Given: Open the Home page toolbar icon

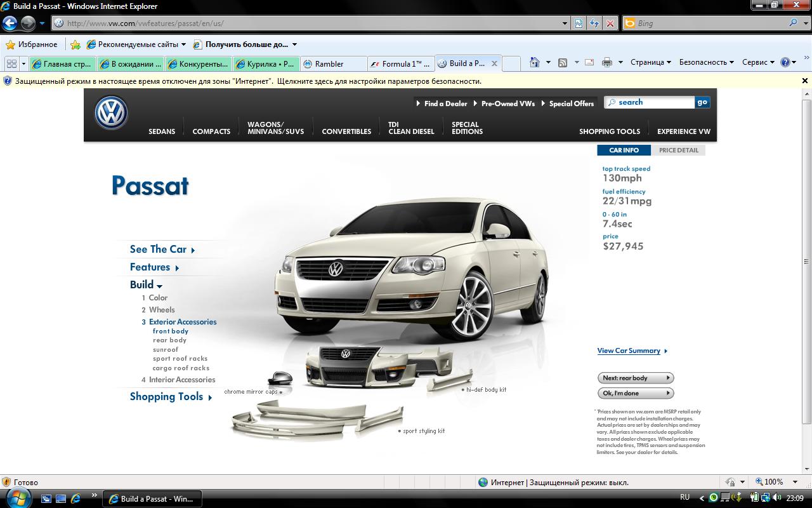Looking at the screenshot, I should tap(535, 62).
